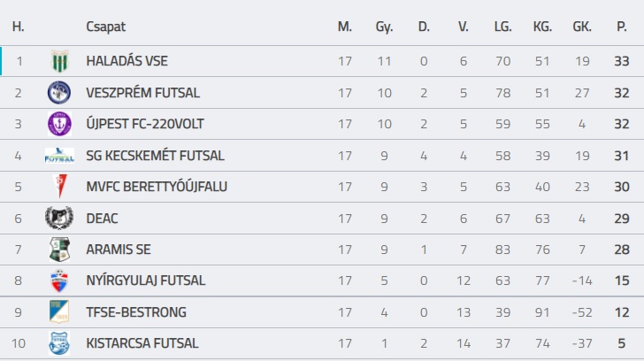Open the VESZPRÉM FUTSAL team link
This screenshot has width=644, height=361.
point(142,93)
